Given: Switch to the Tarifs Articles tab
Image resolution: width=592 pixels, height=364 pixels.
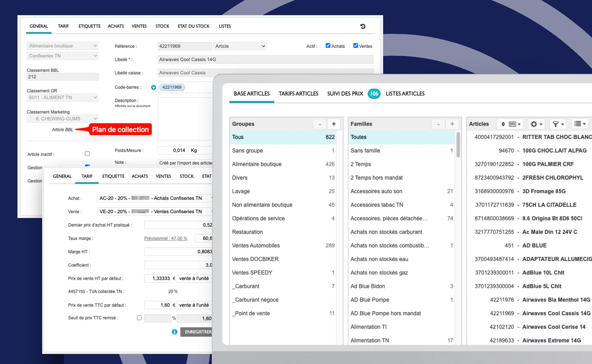Looking at the screenshot, I should tap(298, 94).
